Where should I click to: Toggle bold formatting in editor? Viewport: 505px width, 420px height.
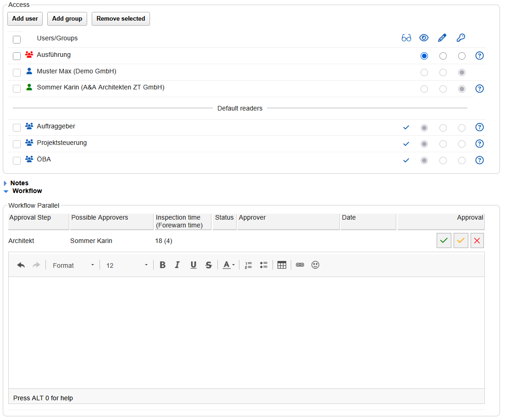[162, 265]
